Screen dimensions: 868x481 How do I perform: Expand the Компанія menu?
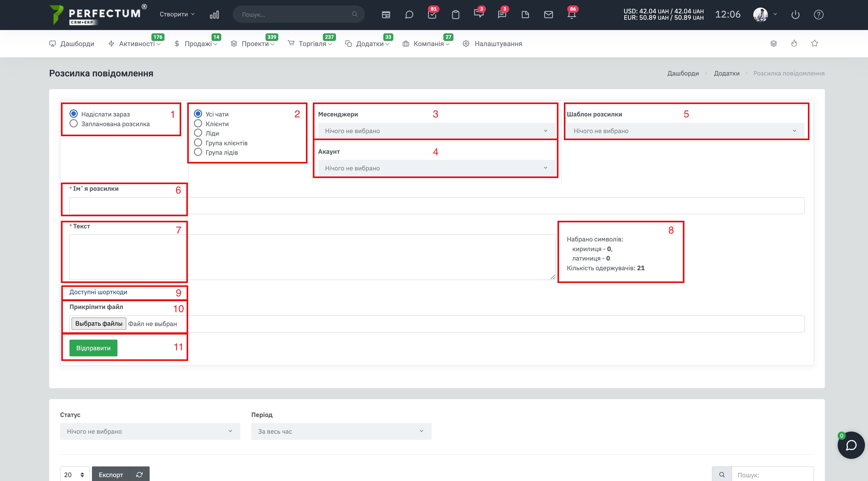tap(426, 44)
